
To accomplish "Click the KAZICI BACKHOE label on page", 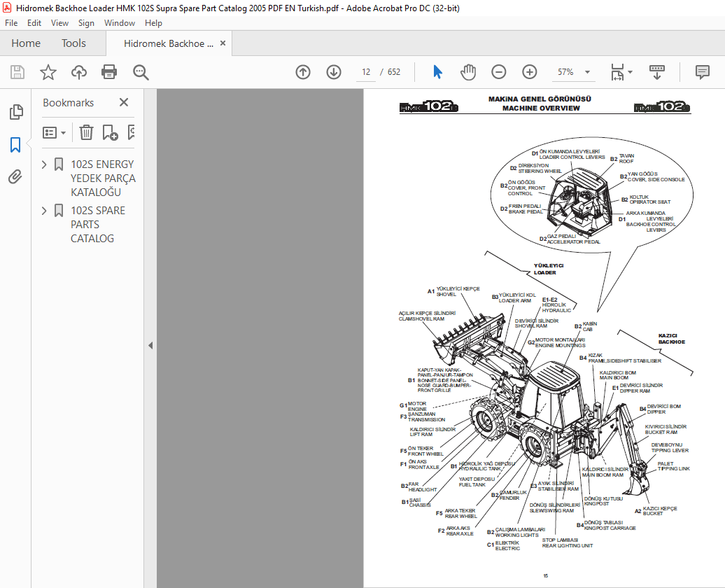I will [x=671, y=339].
